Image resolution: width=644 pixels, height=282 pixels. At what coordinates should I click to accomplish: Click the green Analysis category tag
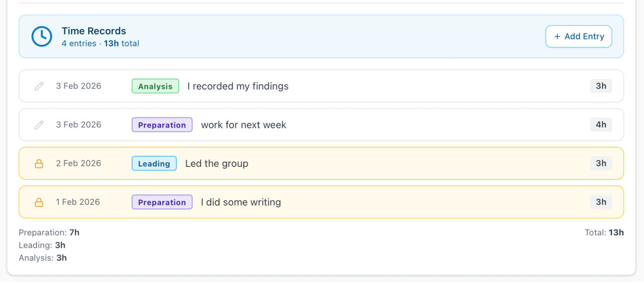click(155, 86)
